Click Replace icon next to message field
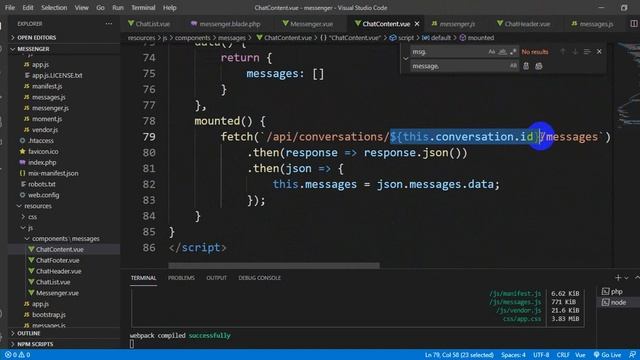Viewport: 640px width, 360px height. [526, 66]
